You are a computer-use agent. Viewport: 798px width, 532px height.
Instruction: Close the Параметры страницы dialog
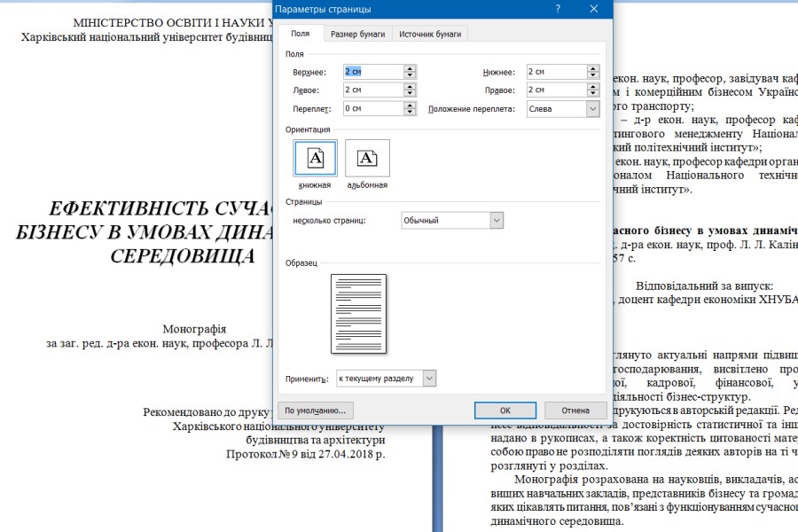pos(593,9)
